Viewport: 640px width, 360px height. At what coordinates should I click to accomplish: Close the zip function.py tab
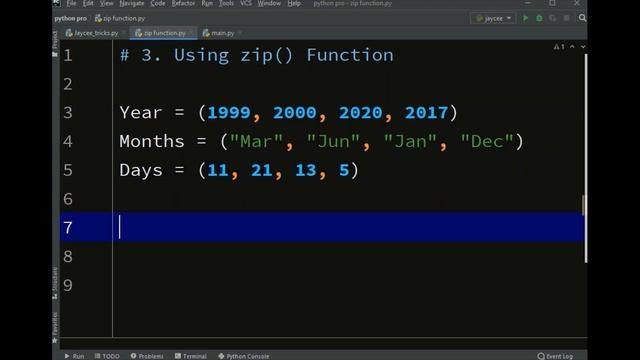191,33
